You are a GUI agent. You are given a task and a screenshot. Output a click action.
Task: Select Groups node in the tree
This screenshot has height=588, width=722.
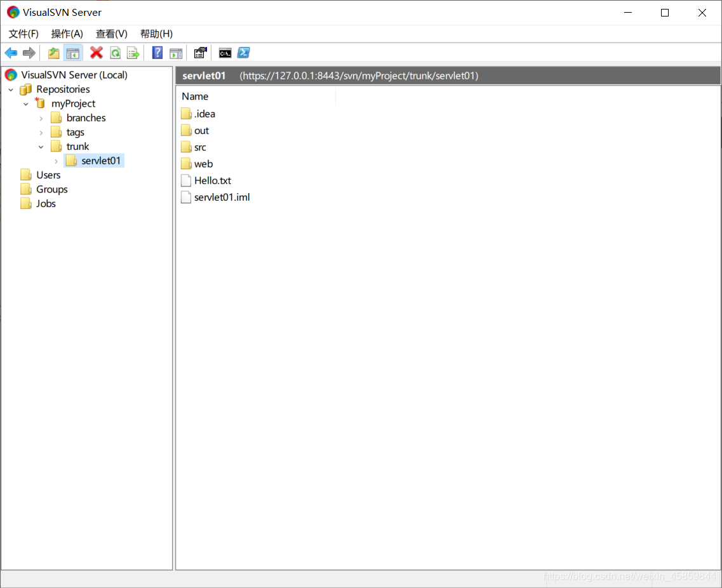pos(52,189)
